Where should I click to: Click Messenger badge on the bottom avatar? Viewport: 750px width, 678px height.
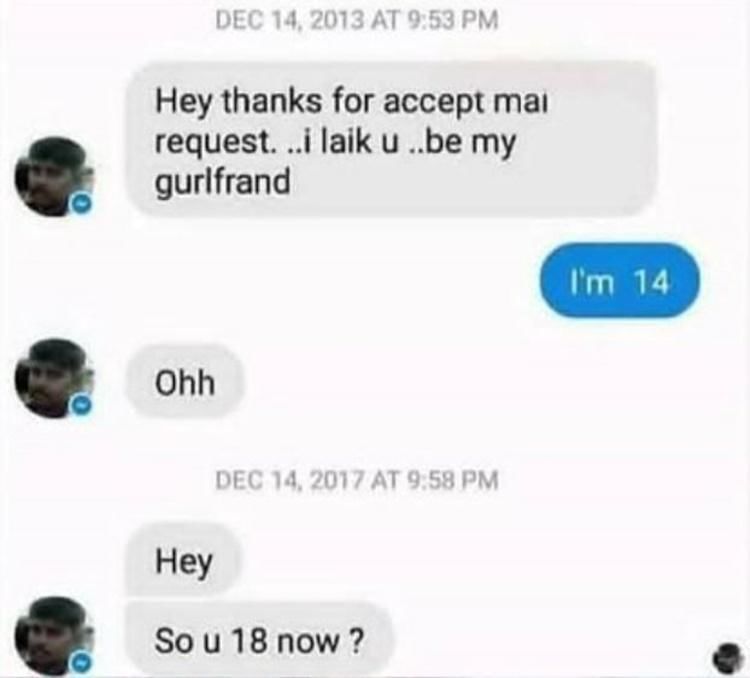[x=81, y=663]
